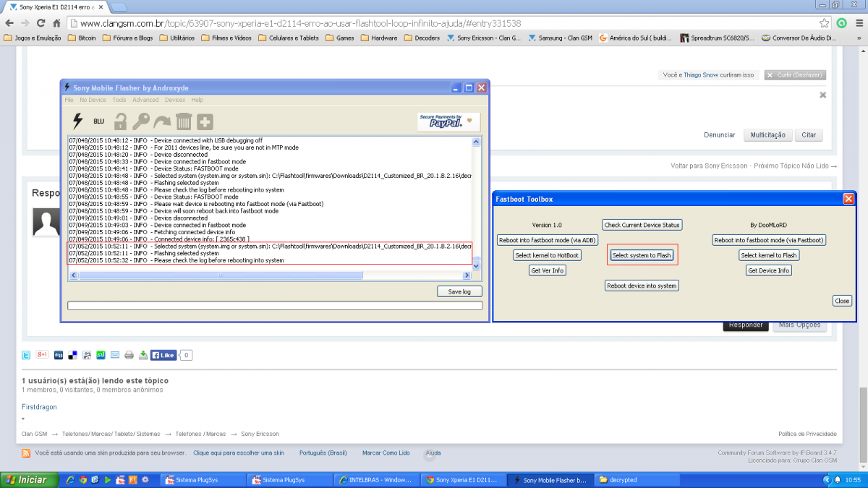
Task: Click the Multicitação button
Action: (x=767, y=135)
